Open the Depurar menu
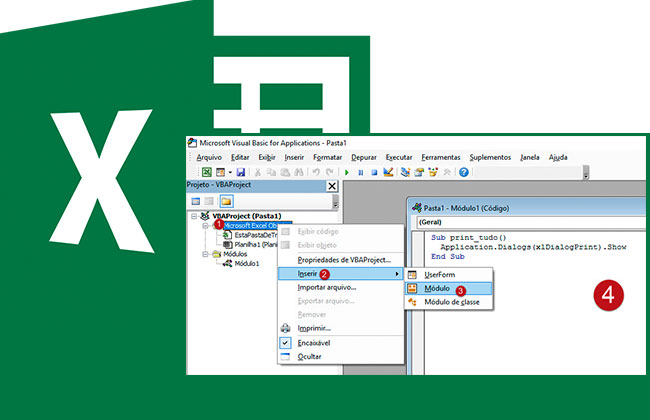 tap(364, 157)
